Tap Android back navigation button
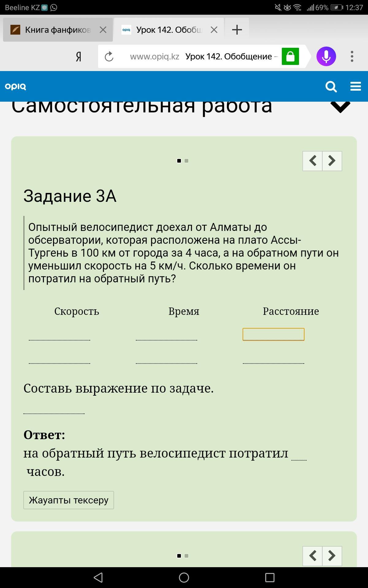The image size is (368, 588). click(x=98, y=578)
